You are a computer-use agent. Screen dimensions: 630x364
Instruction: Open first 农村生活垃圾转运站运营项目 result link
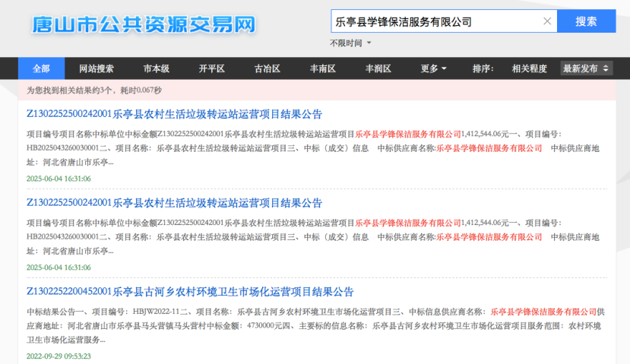coord(174,115)
